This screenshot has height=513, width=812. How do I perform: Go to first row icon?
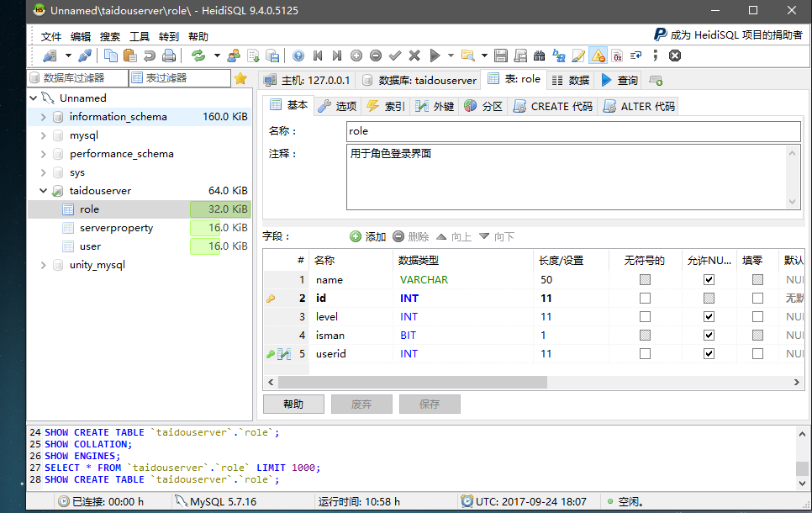(318, 56)
